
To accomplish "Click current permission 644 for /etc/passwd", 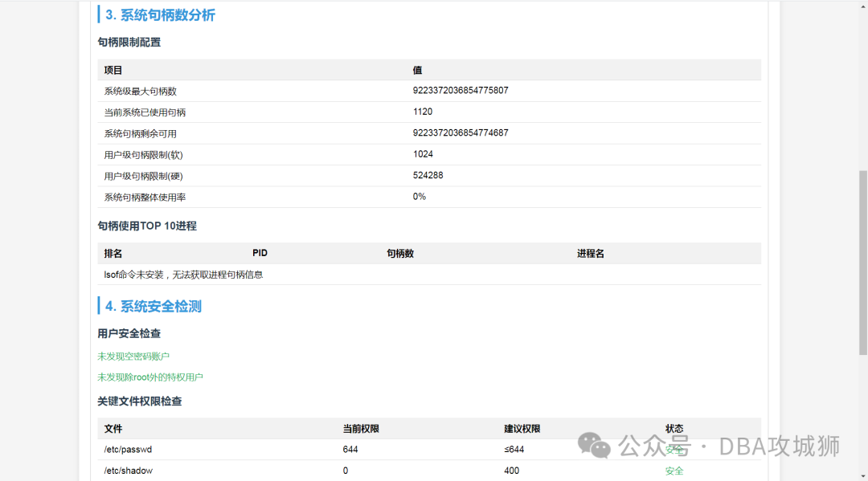I will 350,450.
